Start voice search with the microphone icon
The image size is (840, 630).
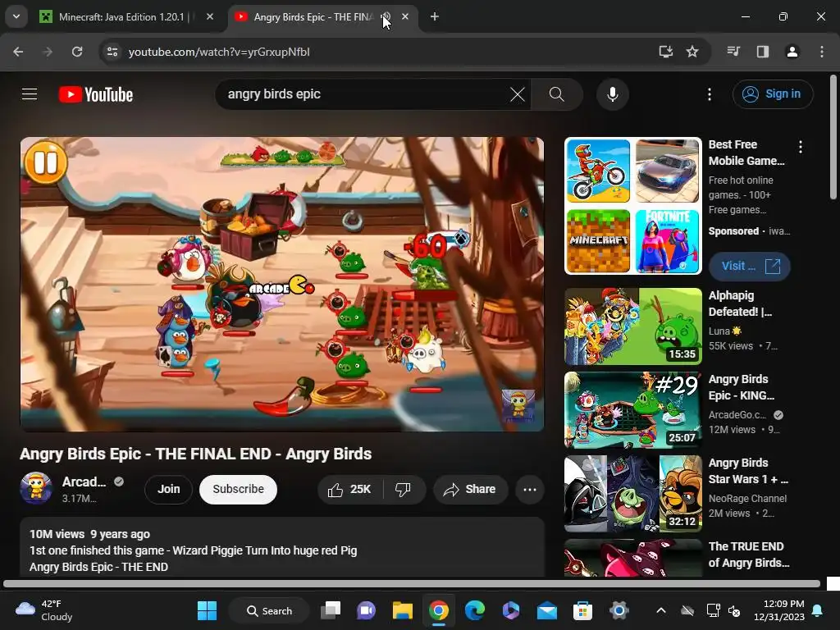[612, 95]
